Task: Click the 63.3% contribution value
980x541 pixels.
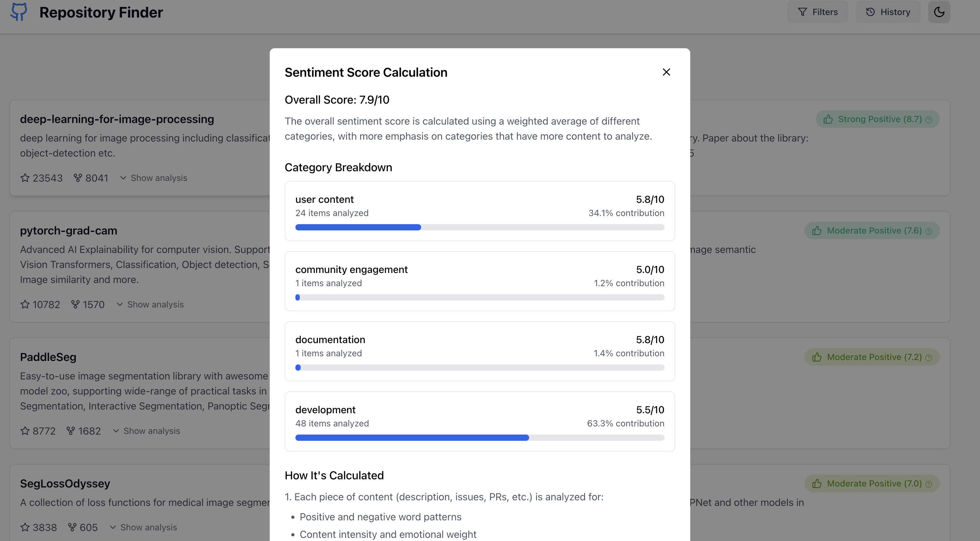Action: 626,423
